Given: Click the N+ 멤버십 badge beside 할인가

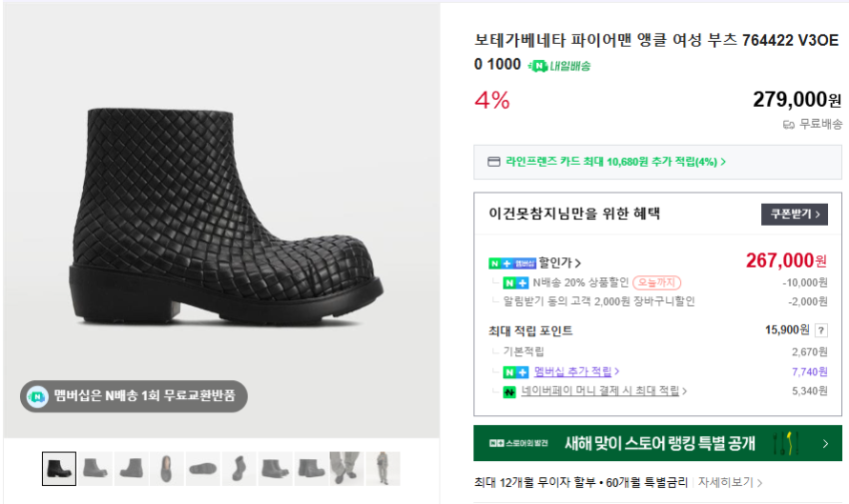Looking at the screenshot, I should tap(511, 263).
